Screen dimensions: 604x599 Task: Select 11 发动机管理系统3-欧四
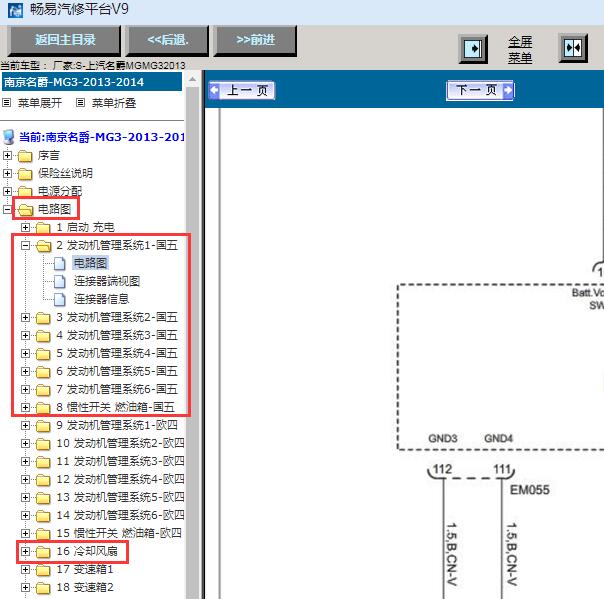click(x=120, y=461)
